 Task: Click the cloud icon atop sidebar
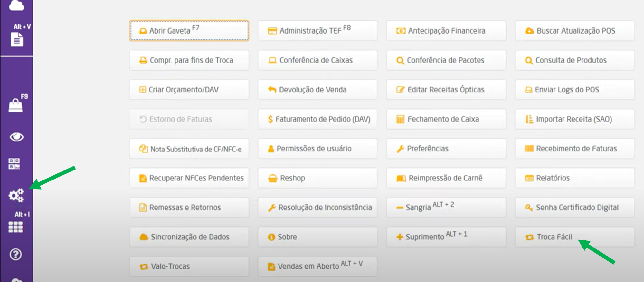pyautogui.click(x=16, y=5)
